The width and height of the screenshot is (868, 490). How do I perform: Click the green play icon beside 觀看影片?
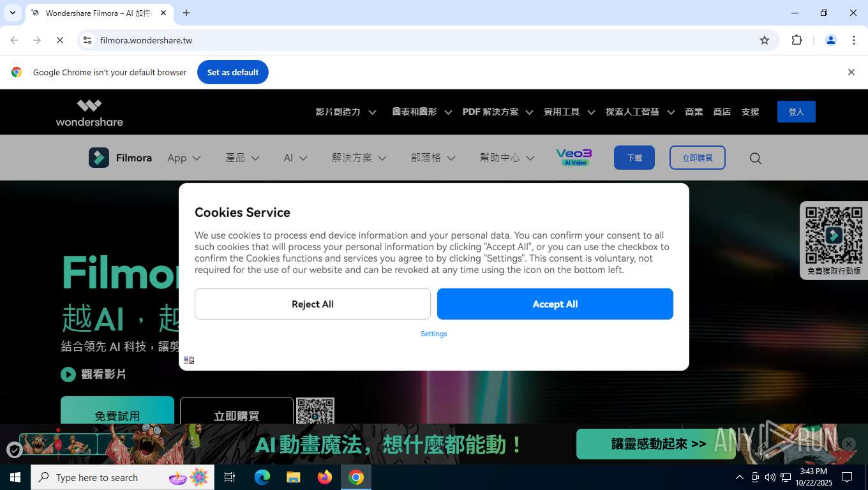click(68, 375)
